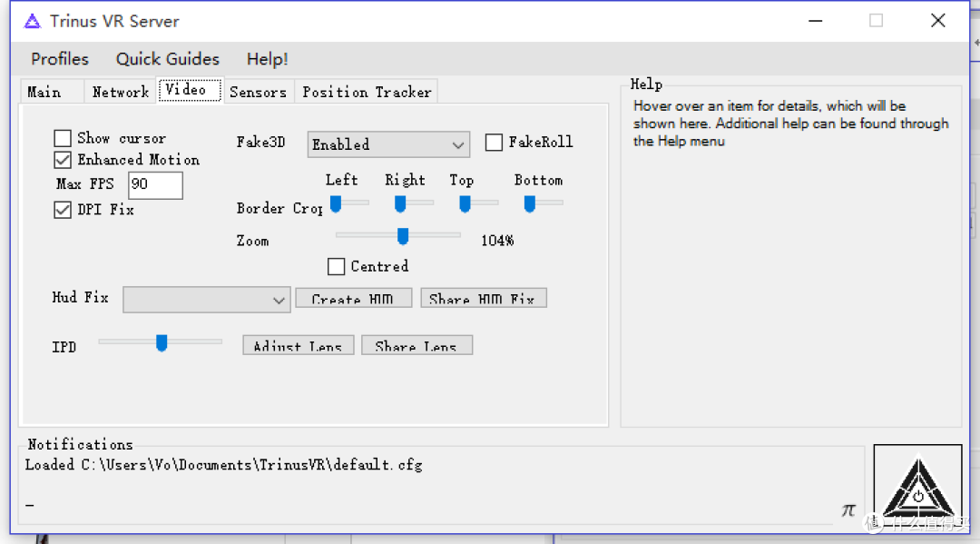Open the Quick Guides menu

click(168, 59)
